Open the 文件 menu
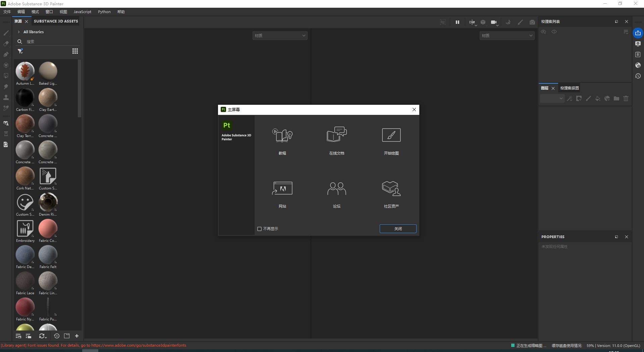The width and height of the screenshot is (644, 352). click(7, 12)
